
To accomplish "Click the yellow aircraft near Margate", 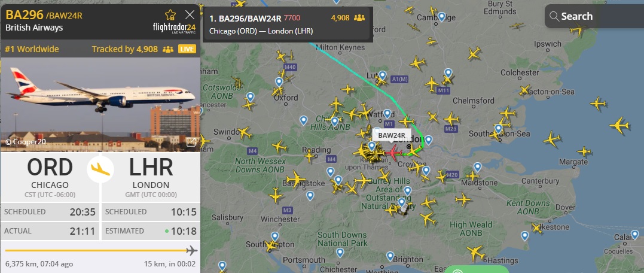I will pyautogui.click(x=584, y=151).
